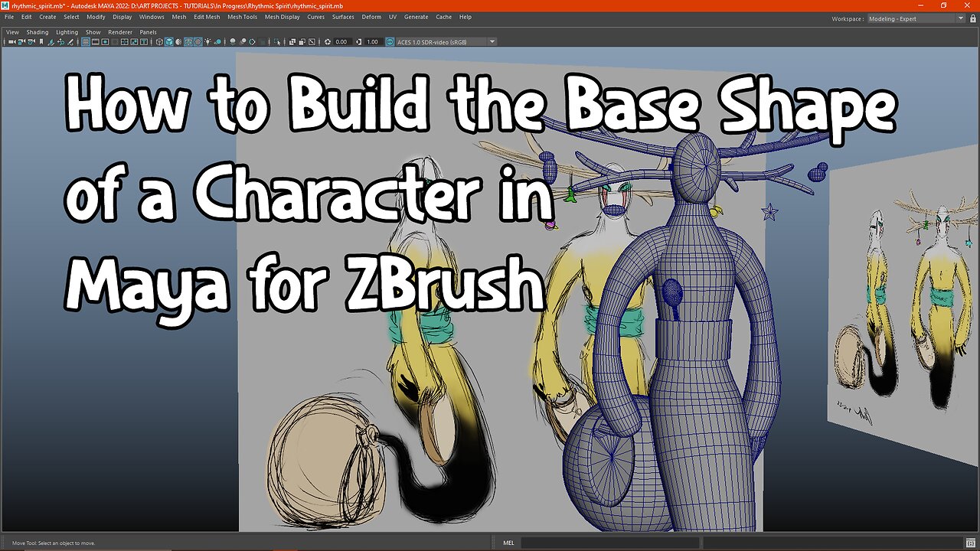Click the lock camera icon
Image resolution: width=980 pixels, height=551 pixels.
(21, 42)
